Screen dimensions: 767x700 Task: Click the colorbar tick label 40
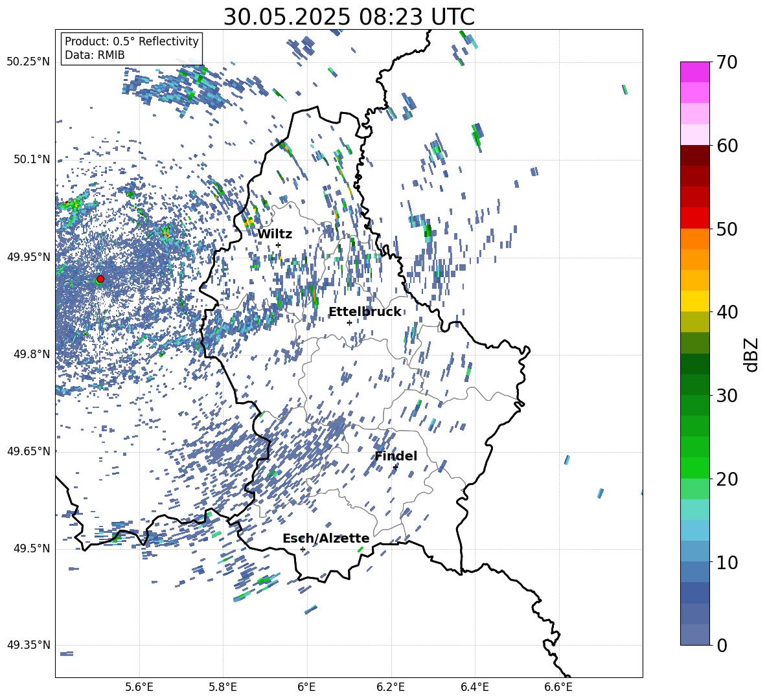click(727, 312)
